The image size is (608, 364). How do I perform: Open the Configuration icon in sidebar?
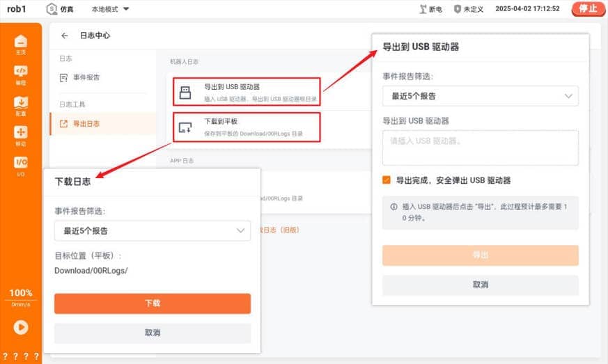pyautogui.click(x=21, y=104)
